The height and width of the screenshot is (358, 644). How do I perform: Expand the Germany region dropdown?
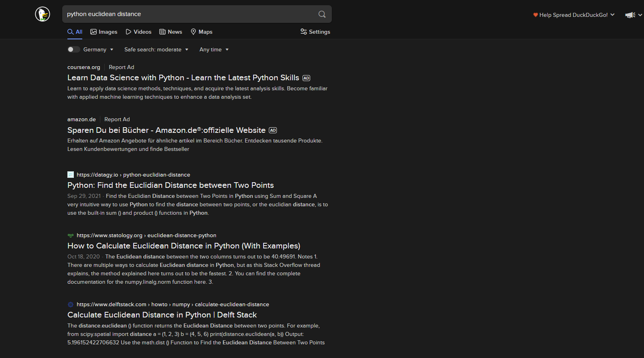pyautogui.click(x=98, y=49)
